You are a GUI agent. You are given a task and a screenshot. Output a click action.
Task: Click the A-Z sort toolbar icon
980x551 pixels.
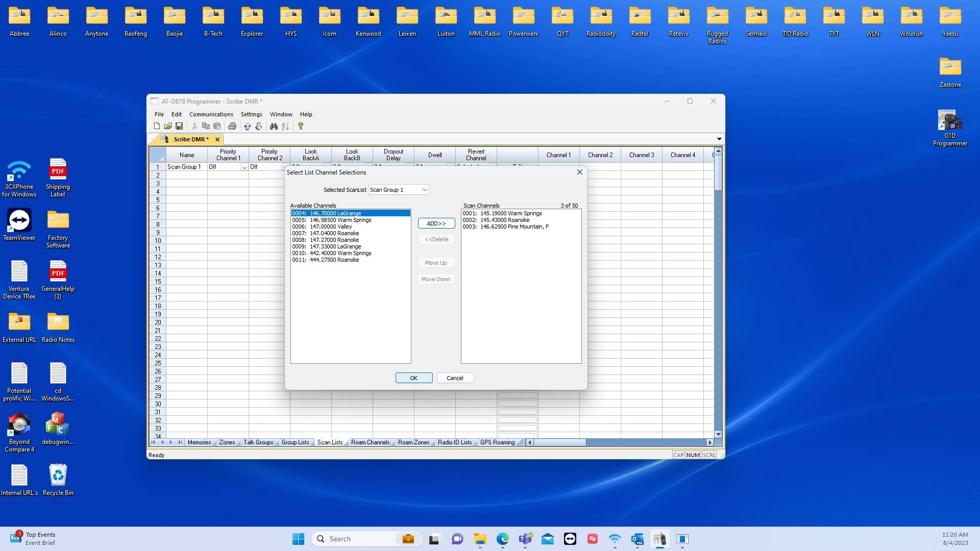pos(285,126)
